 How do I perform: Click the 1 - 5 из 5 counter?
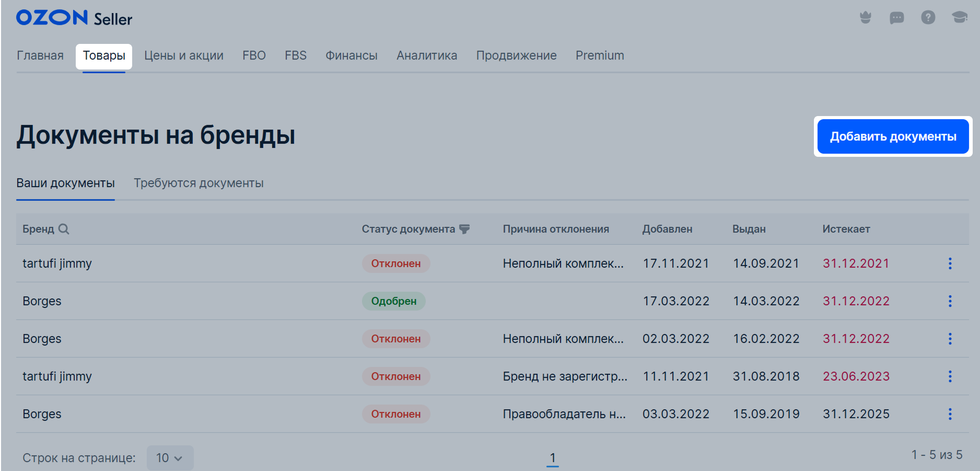click(937, 455)
